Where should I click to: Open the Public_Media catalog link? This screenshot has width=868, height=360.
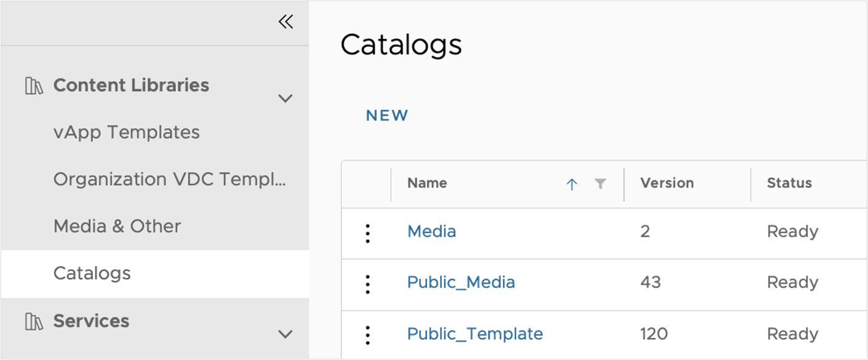(x=461, y=282)
